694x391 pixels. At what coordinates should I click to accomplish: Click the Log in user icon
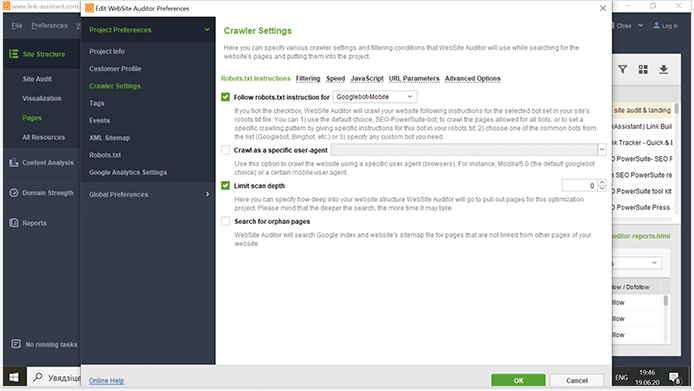pos(656,25)
